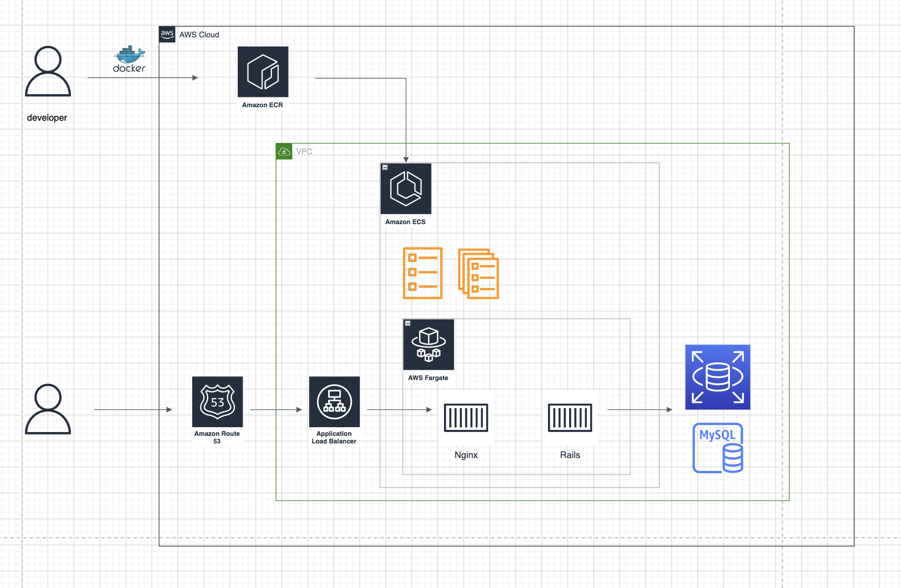The image size is (901, 588).
Task: Select the developer user icon
Action: point(48,71)
